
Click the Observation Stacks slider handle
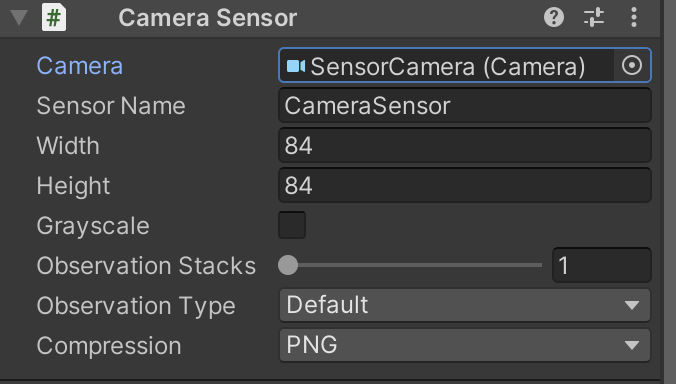[x=288, y=265]
